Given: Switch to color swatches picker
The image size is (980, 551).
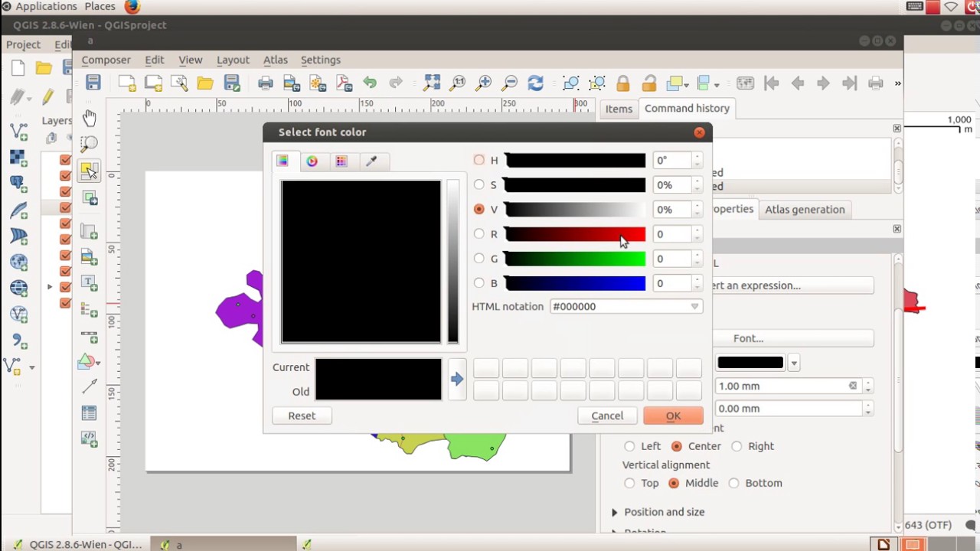Looking at the screenshot, I should [341, 161].
